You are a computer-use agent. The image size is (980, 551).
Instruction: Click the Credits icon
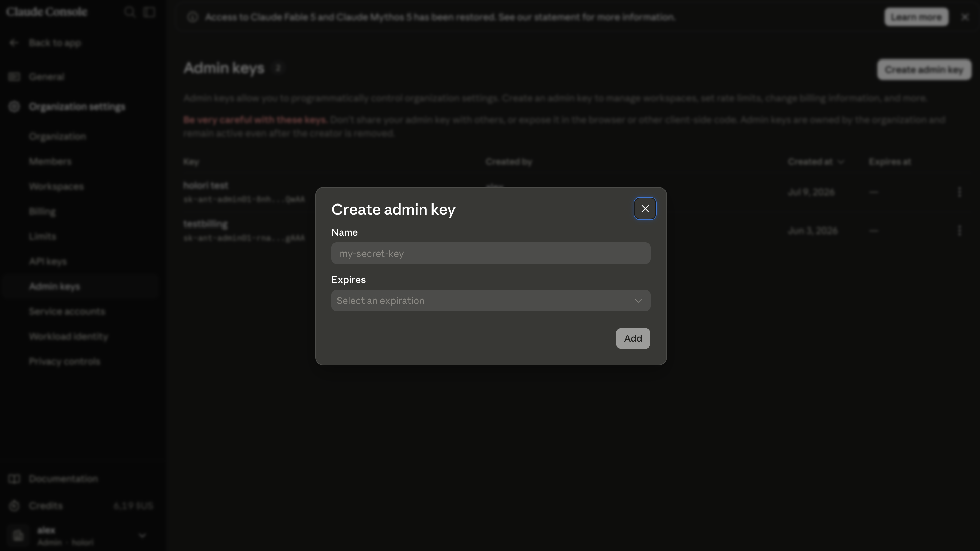point(14,506)
